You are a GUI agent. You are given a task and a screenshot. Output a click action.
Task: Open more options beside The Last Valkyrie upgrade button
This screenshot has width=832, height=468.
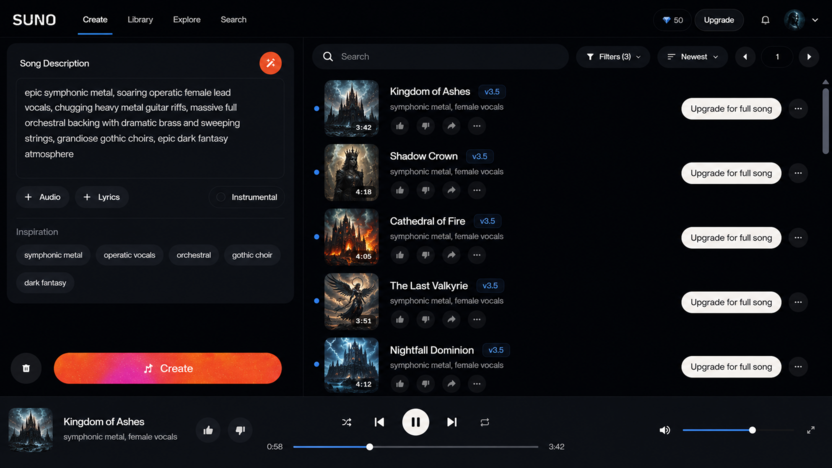point(798,302)
